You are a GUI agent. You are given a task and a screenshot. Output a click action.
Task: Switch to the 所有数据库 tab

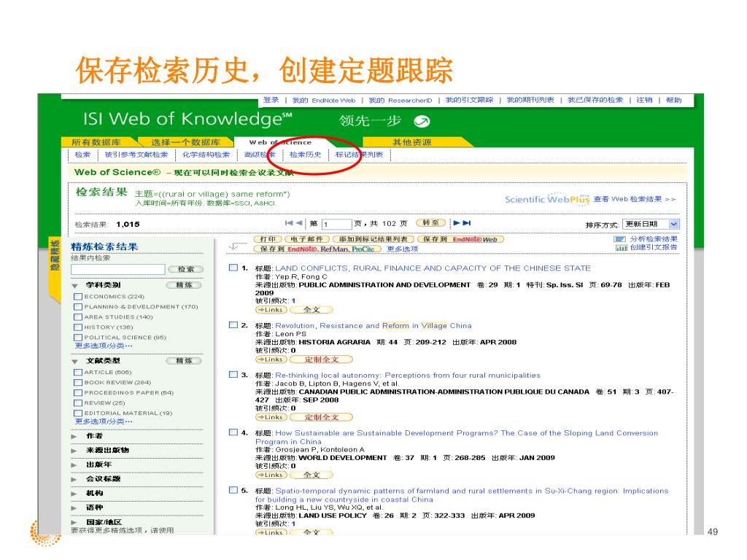[x=96, y=142]
